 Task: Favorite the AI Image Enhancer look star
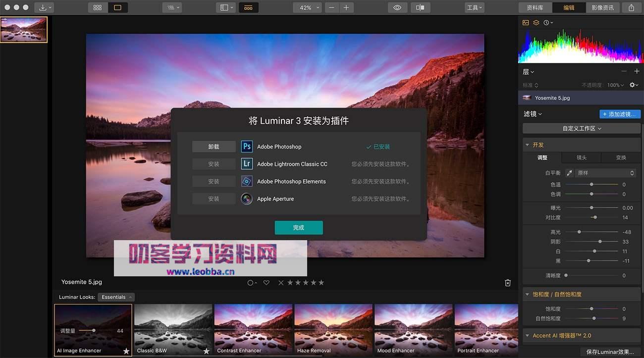(x=126, y=351)
